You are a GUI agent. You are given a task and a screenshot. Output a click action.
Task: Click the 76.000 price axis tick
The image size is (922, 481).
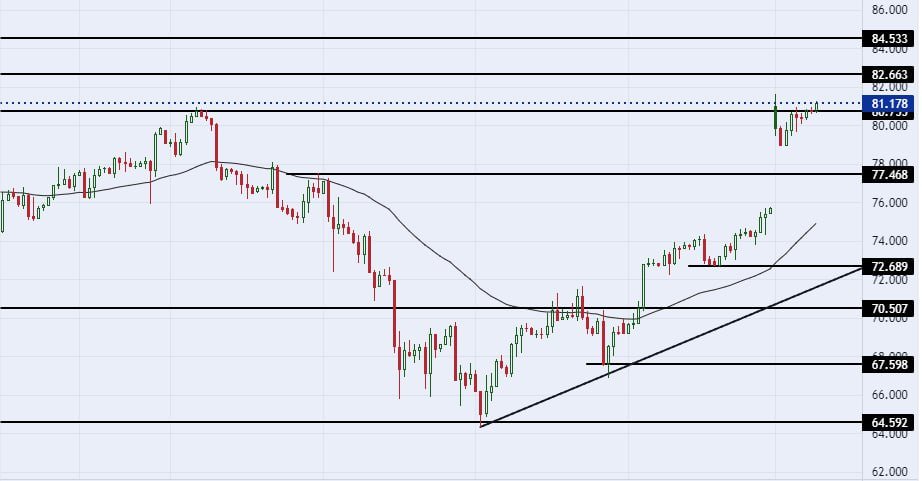pos(889,202)
